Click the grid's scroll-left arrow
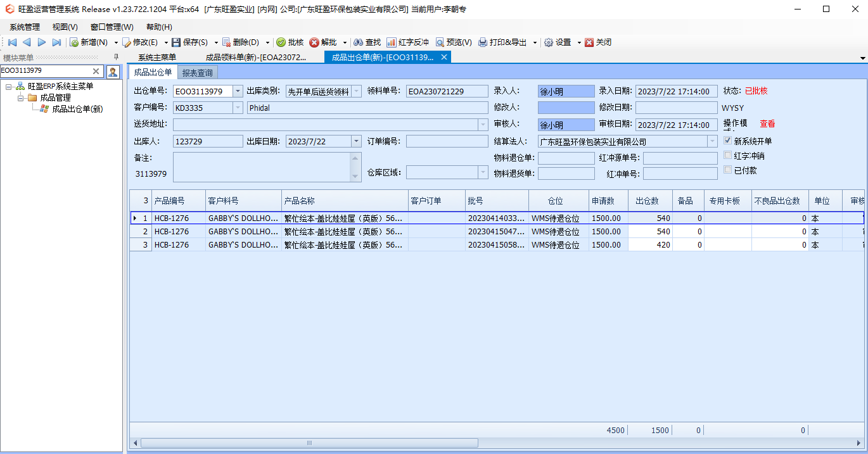Viewport: 868px width, 454px height. [135, 443]
